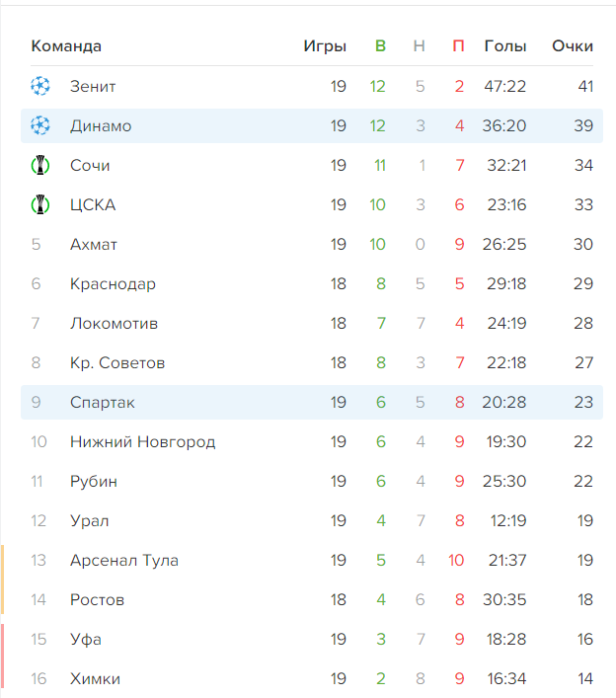Viewport: 616px width, 698px height.
Task: Click the qualification icon next to ЦСКА
Action: click(x=39, y=204)
